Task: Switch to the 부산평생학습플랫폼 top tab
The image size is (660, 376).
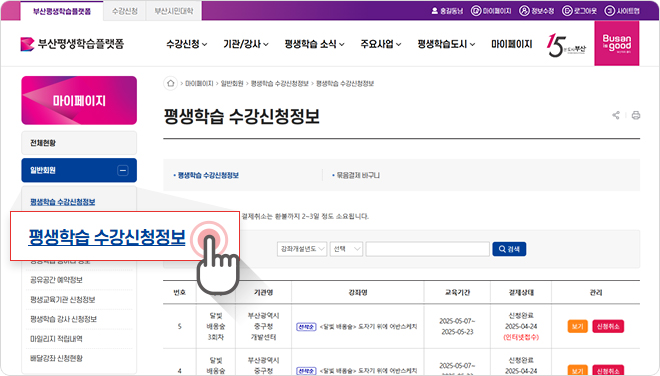Action: (62, 11)
